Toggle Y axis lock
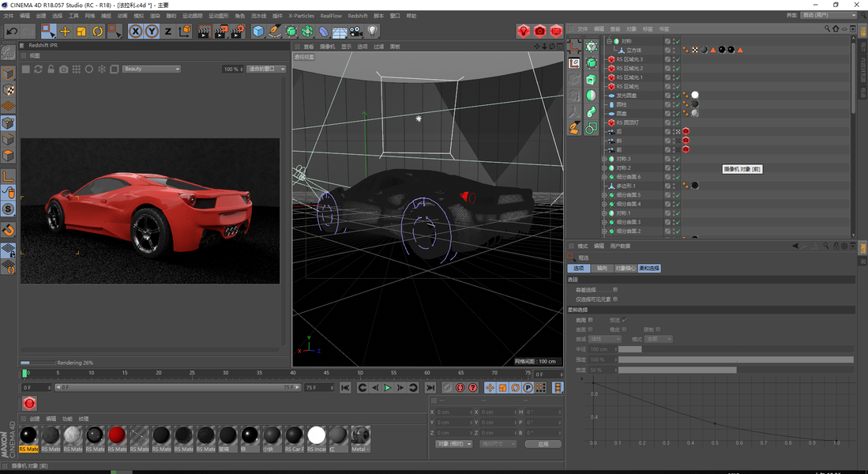The image size is (868, 474). point(152,32)
